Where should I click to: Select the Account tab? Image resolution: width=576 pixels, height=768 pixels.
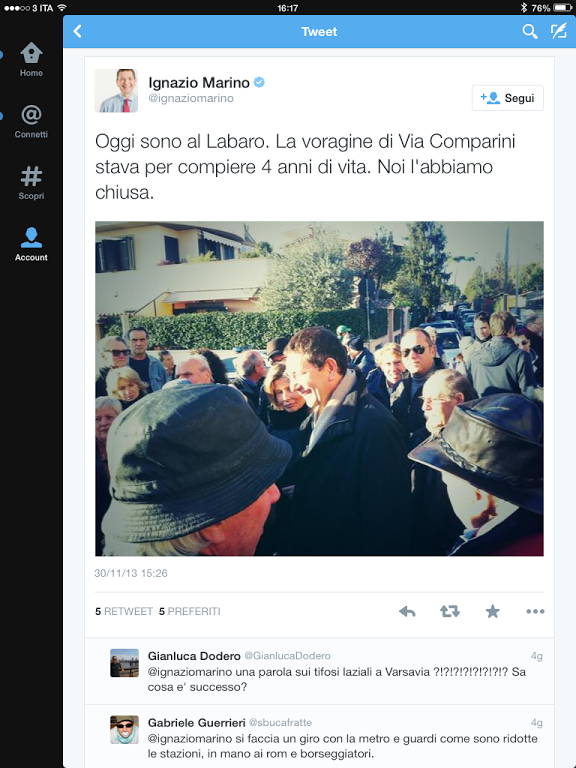coord(31,244)
